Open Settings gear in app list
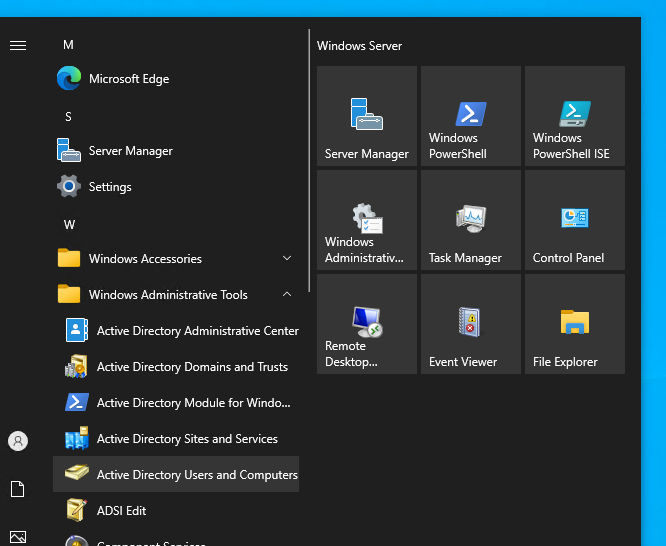 coord(176,187)
